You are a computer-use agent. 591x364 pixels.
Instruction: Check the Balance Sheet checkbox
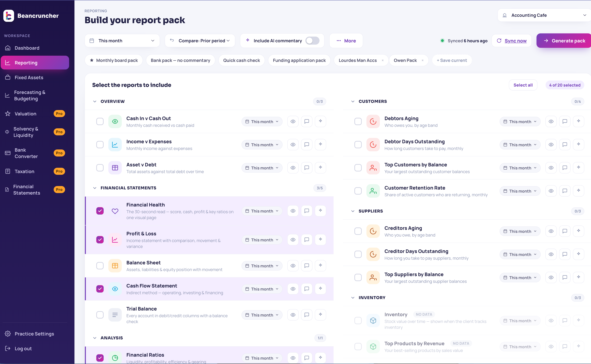point(100,266)
